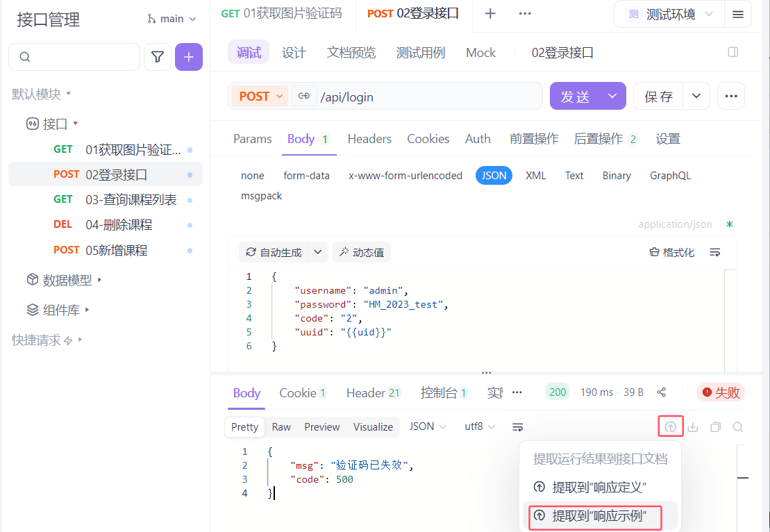Select msgpack body type

point(261,196)
